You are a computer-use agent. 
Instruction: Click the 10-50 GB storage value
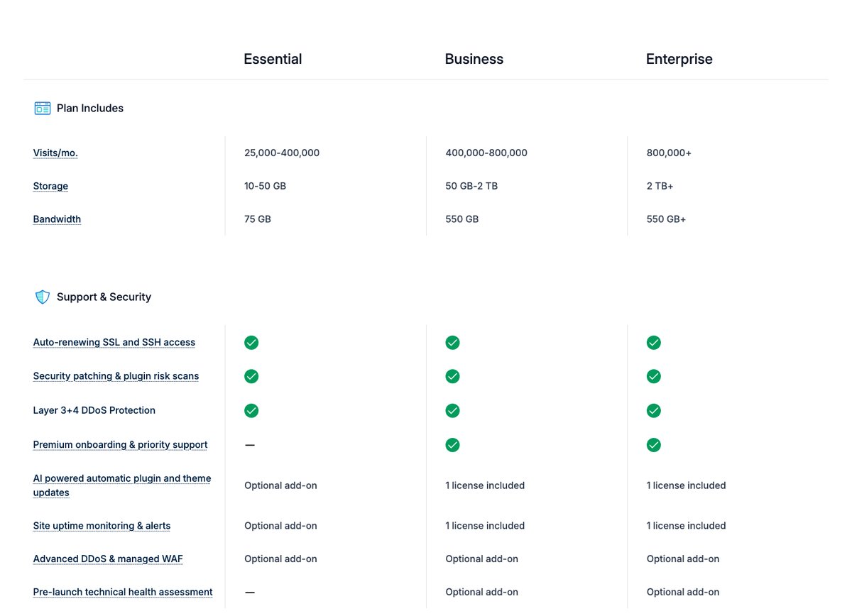pos(266,186)
